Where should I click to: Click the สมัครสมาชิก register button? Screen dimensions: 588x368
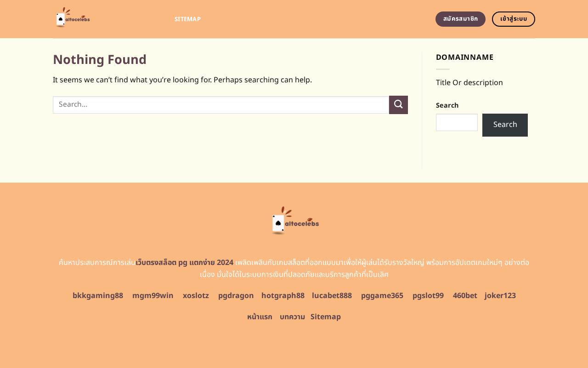click(460, 19)
